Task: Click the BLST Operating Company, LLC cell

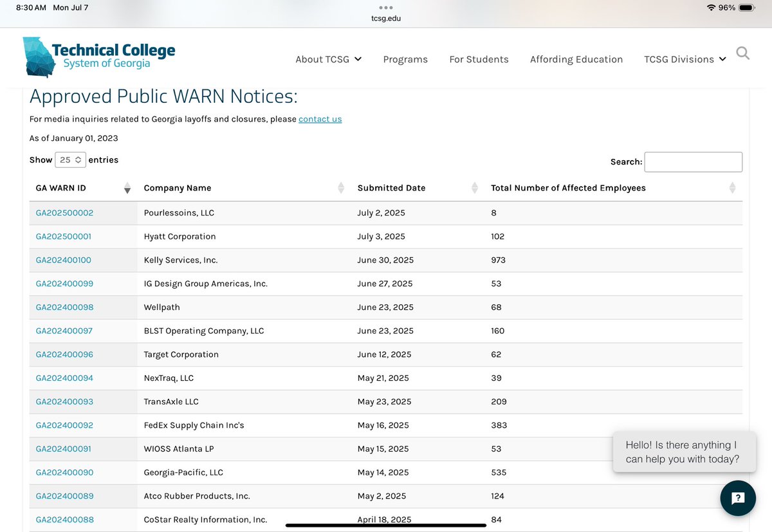Action: point(204,331)
